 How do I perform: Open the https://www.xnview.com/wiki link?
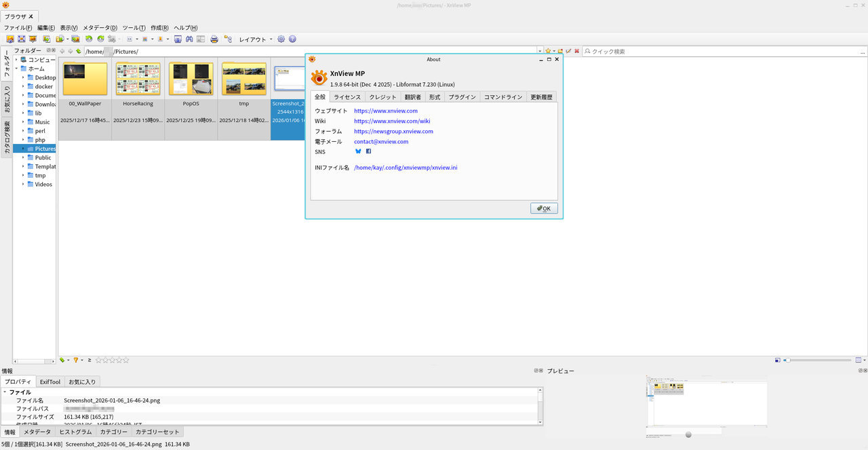(392, 121)
